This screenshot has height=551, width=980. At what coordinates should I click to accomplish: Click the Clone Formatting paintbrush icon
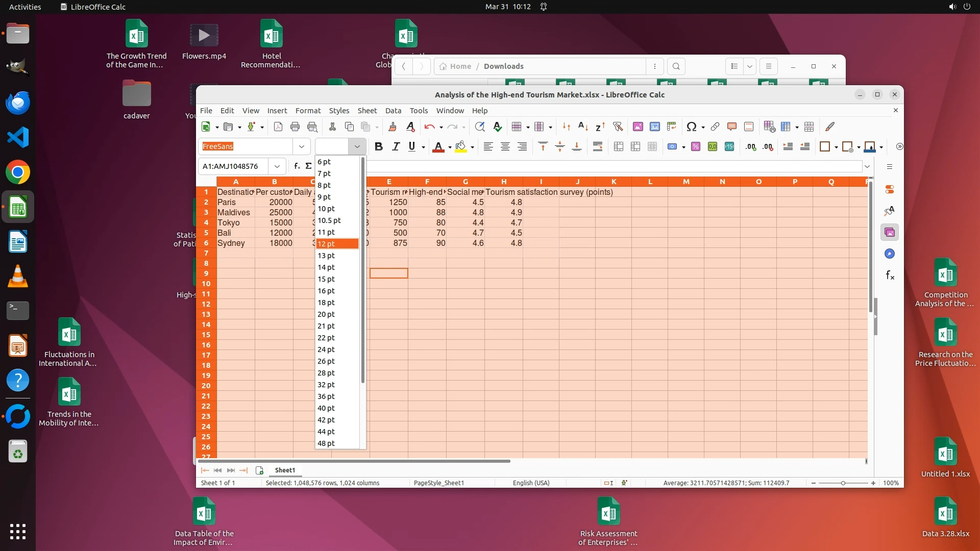392,127
